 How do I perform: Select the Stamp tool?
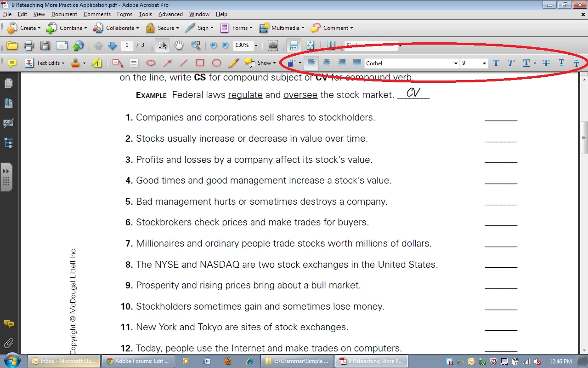(76, 63)
